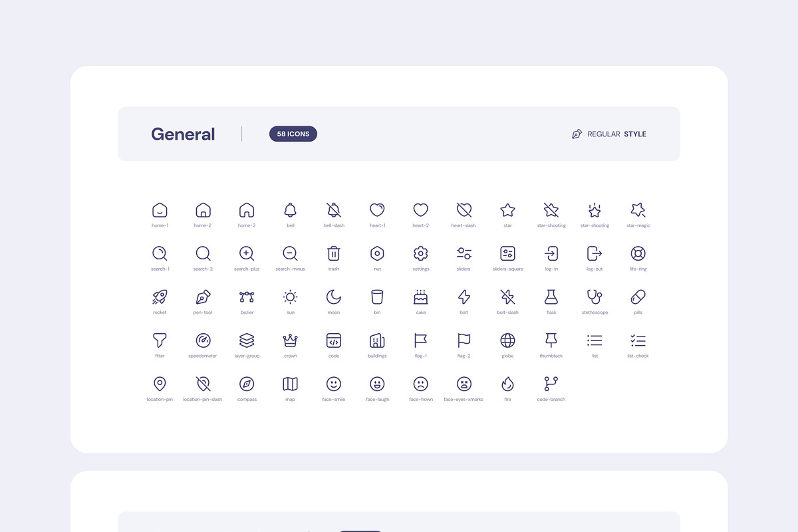This screenshot has height=532, width=798.
Task: Click the flag-1 icon
Action: (x=421, y=340)
